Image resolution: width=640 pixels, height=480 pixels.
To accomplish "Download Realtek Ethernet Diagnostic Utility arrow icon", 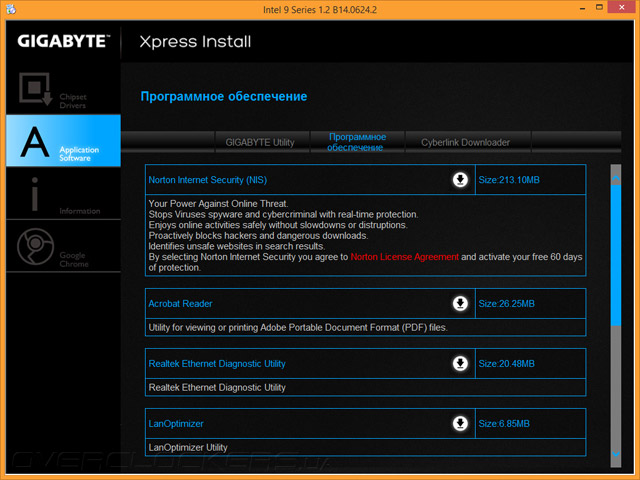I will tap(460, 363).
